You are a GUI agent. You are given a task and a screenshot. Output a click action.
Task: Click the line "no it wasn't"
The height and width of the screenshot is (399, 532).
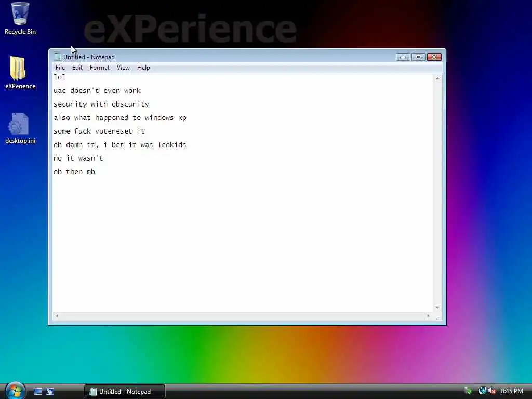[78, 158]
